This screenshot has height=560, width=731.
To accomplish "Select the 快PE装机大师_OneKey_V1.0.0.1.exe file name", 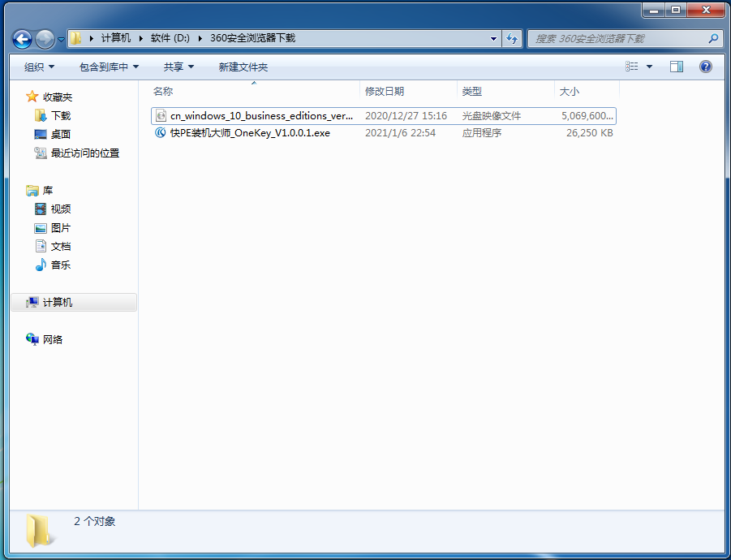I will [250, 133].
